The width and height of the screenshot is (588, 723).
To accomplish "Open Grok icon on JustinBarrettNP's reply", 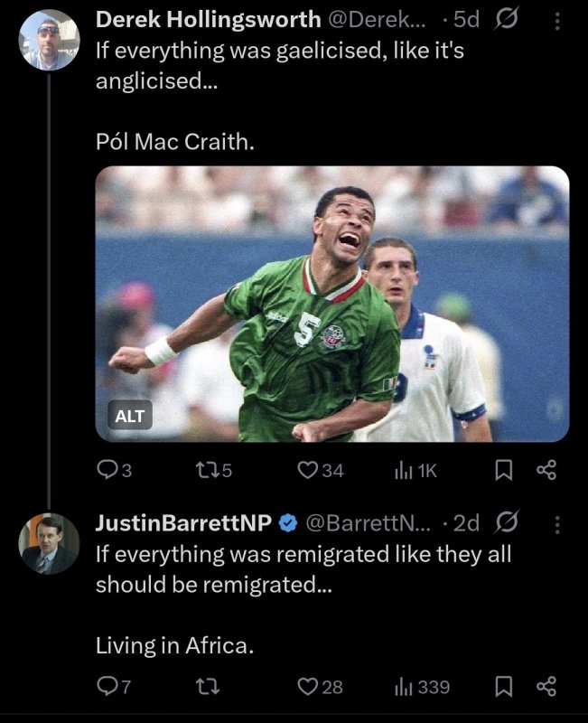I will (508, 523).
